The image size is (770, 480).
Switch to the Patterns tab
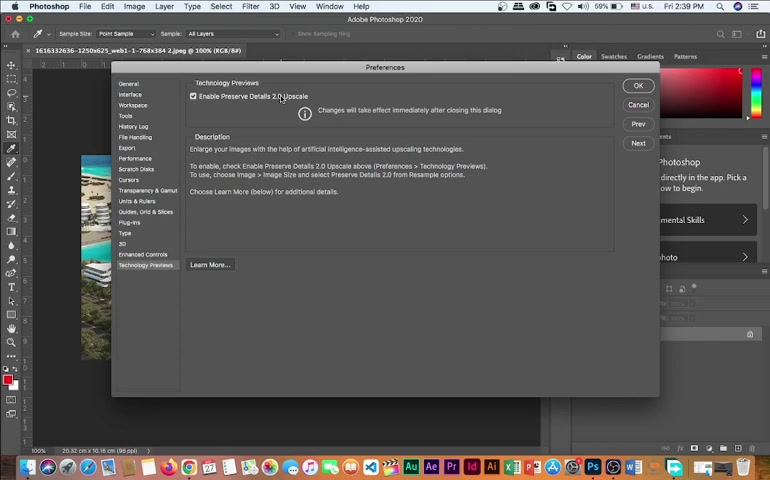click(685, 56)
